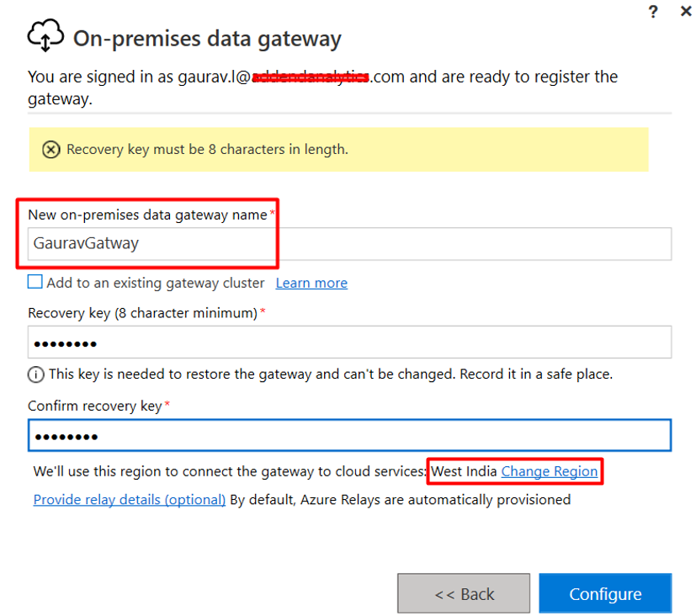
Task: Focus the gateway name field containing GauravGatway
Action: [349, 244]
